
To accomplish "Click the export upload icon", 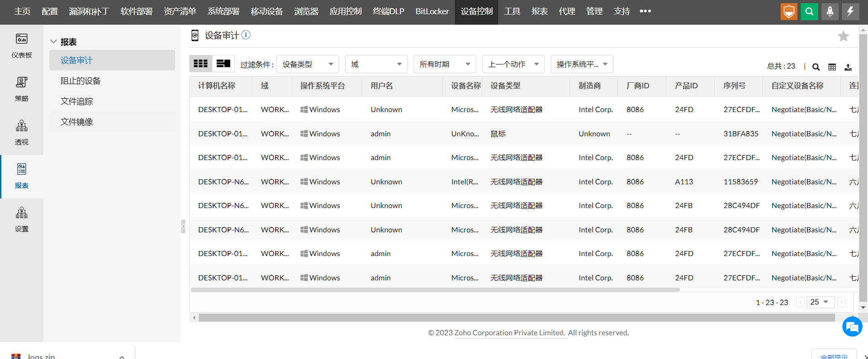I will [x=848, y=67].
